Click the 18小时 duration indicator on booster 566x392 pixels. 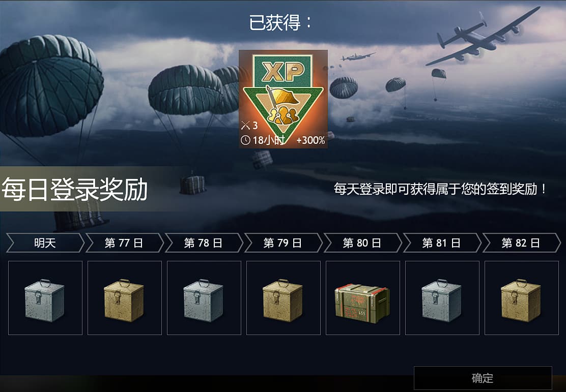263,140
